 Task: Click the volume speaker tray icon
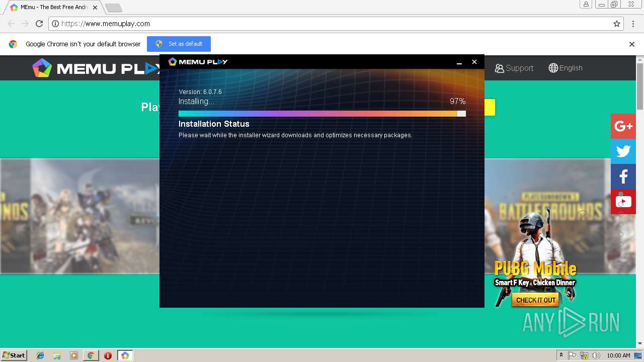[596, 355]
